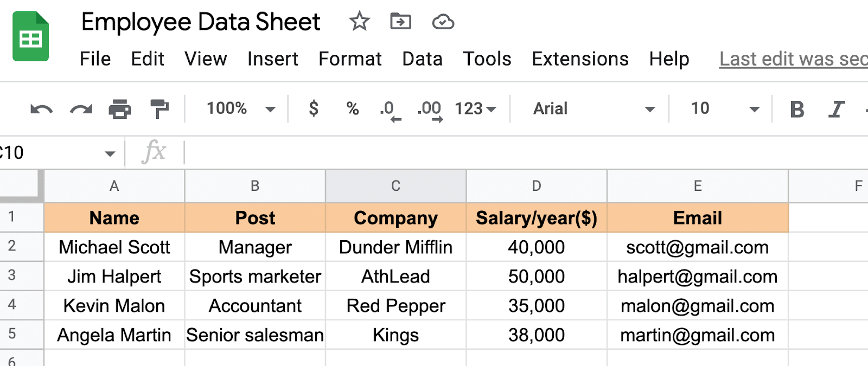Star the Employee Data Sheet document
Image resolution: width=868 pixels, height=366 pixels.
click(x=359, y=22)
